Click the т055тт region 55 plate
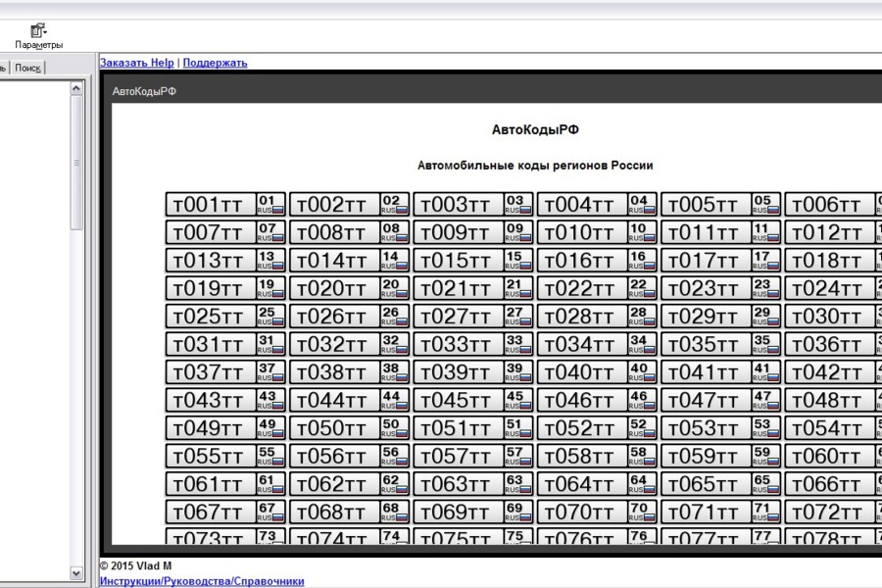The height and width of the screenshot is (588, 882). [x=225, y=456]
